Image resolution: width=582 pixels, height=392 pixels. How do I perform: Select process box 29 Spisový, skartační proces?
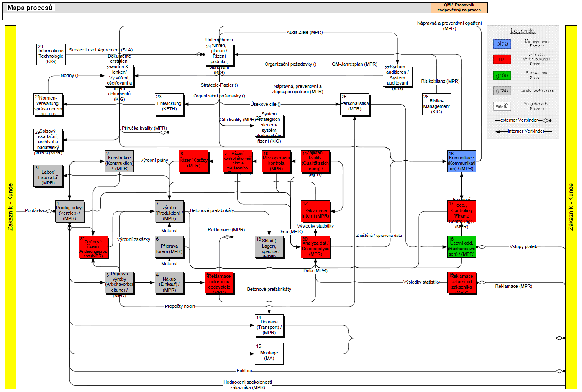click(48, 139)
